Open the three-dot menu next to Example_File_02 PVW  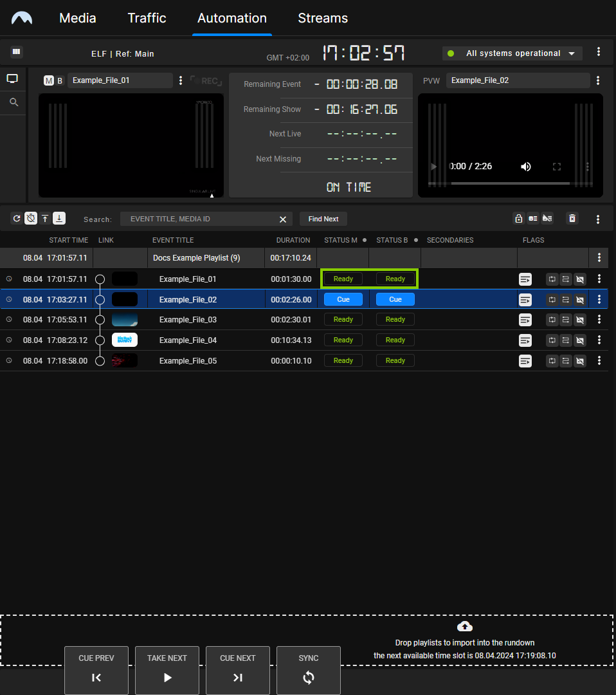[x=599, y=80]
